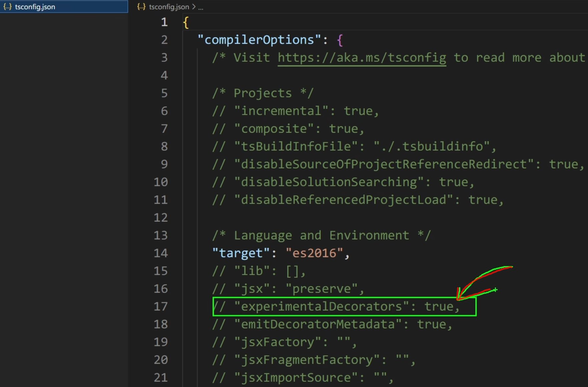The width and height of the screenshot is (588, 387).
Task: Click the JSON file icon in the explorer
Action: 7,7
